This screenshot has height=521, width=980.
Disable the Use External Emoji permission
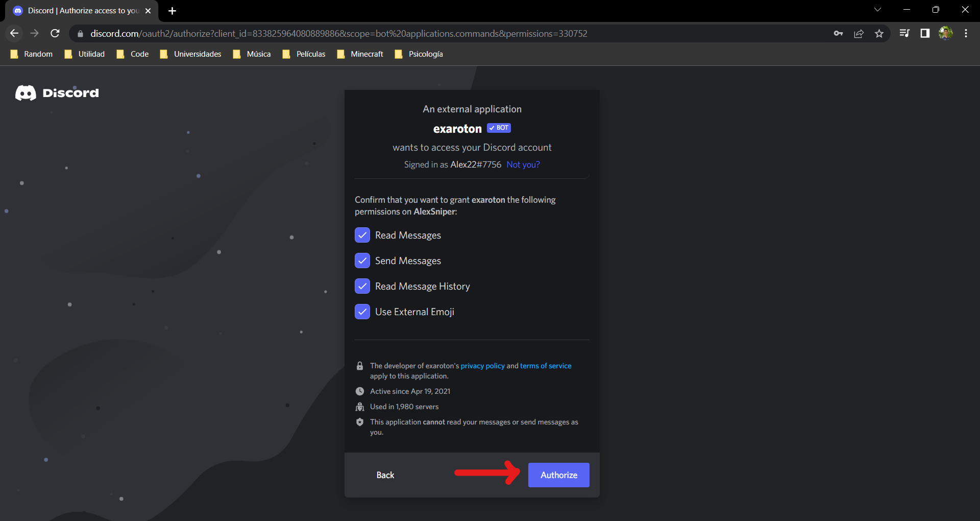[362, 312]
